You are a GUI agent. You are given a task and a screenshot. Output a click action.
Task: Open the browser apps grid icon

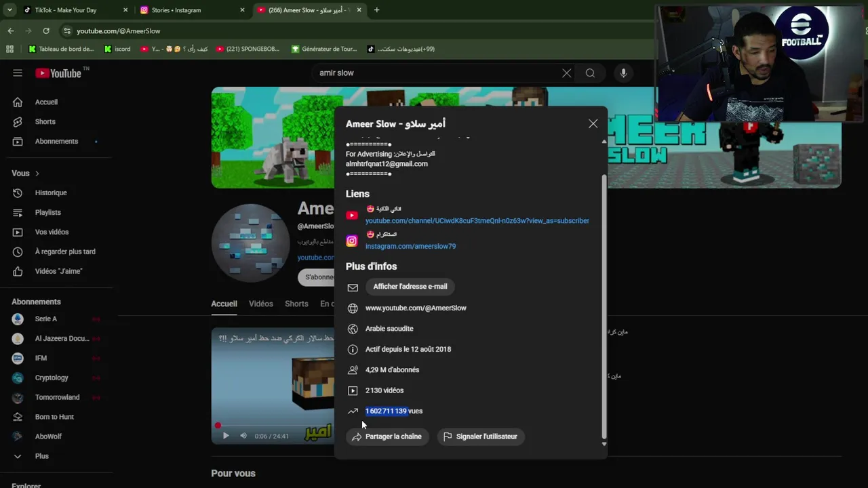(9, 49)
